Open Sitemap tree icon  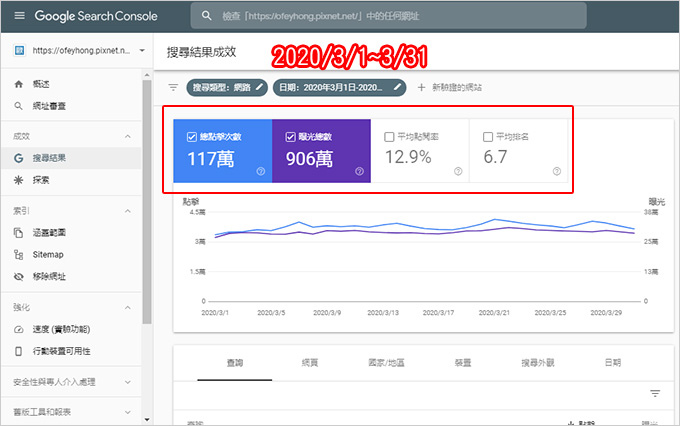(19, 254)
